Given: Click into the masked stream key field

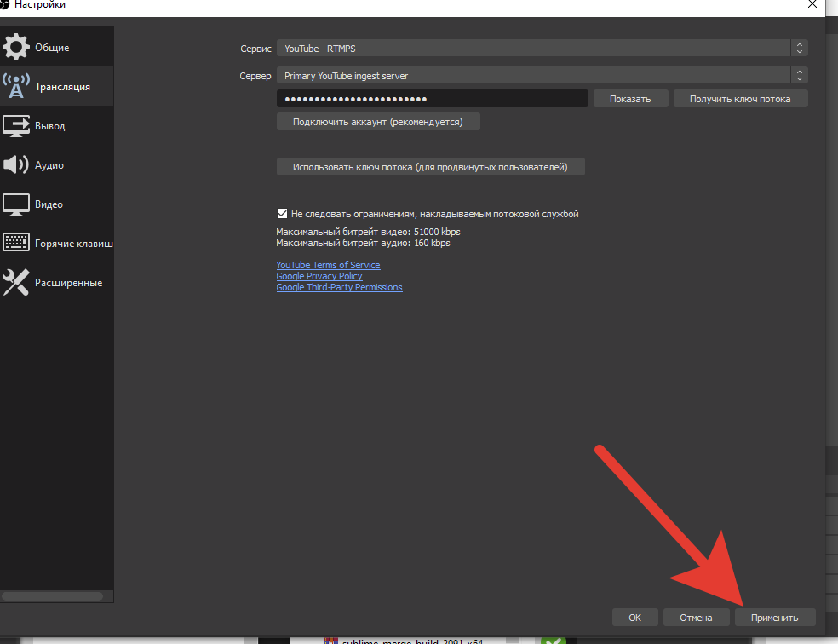Looking at the screenshot, I should click(x=432, y=99).
